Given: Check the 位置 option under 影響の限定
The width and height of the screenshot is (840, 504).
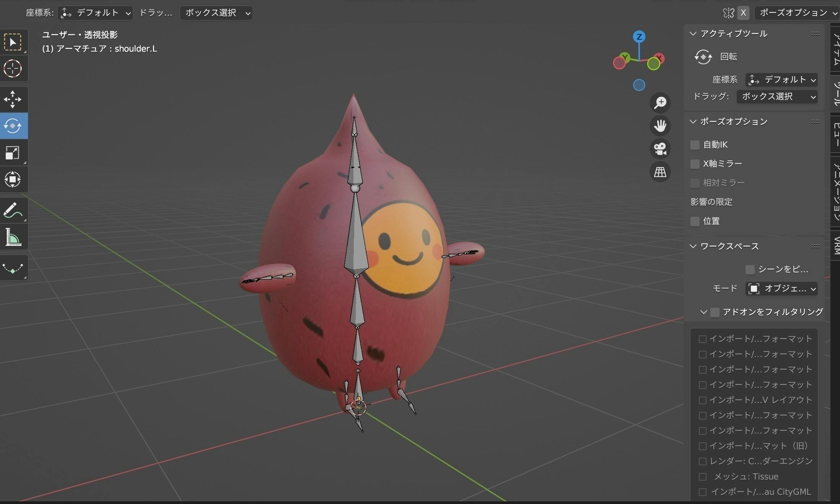Looking at the screenshot, I should (695, 221).
